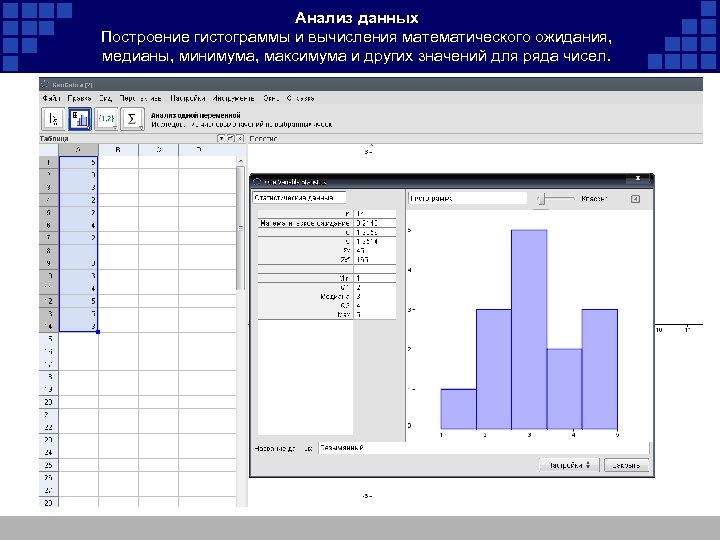Close the statistics dialog window

click(x=638, y=178)
